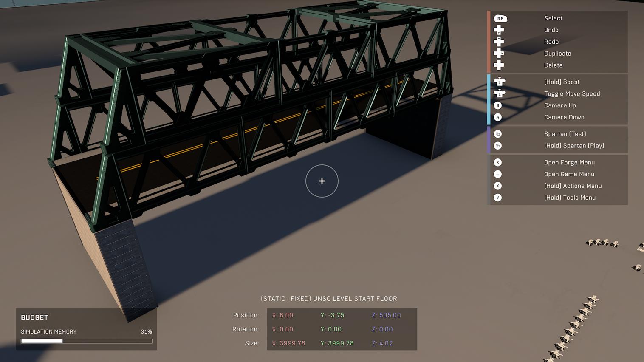Screen dimensions: 644x362
Task: Click the view button icon for [Hold] Spartan (Play)
Action: pyautogui.click(x=498, y=146)
